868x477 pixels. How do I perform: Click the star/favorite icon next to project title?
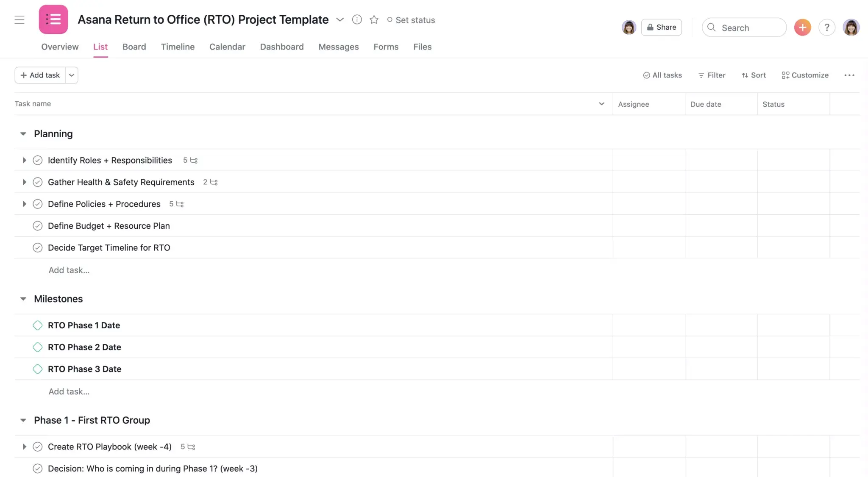(374, 19)
